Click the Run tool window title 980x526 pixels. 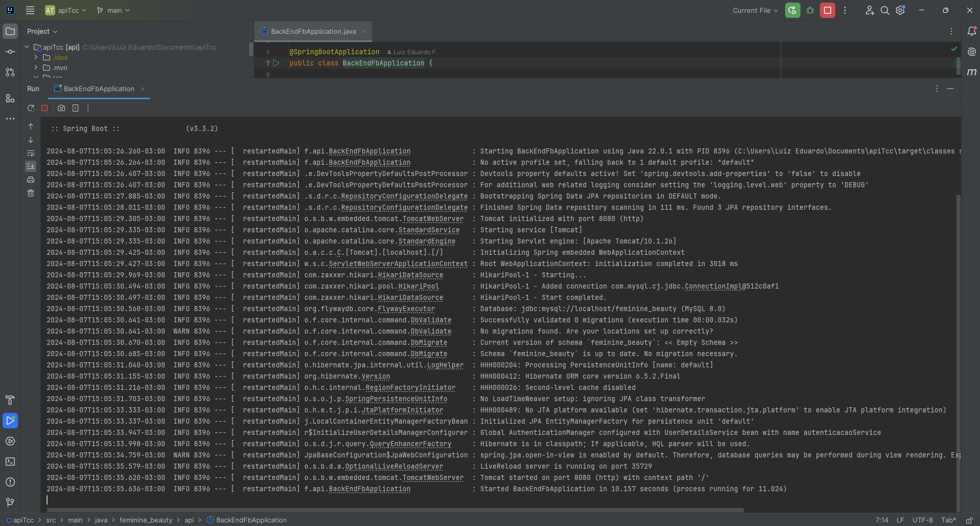coord(33,89)
